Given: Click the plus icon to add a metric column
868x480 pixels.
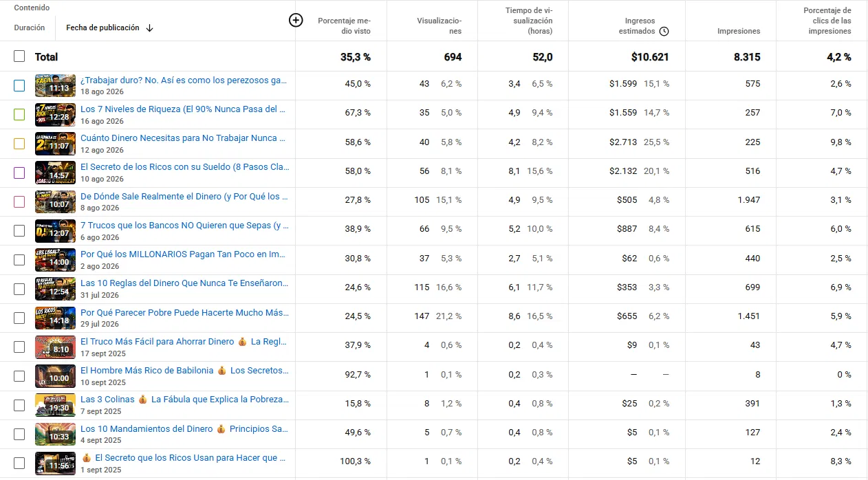Looking at the screenshot, I should pos(296,20).
